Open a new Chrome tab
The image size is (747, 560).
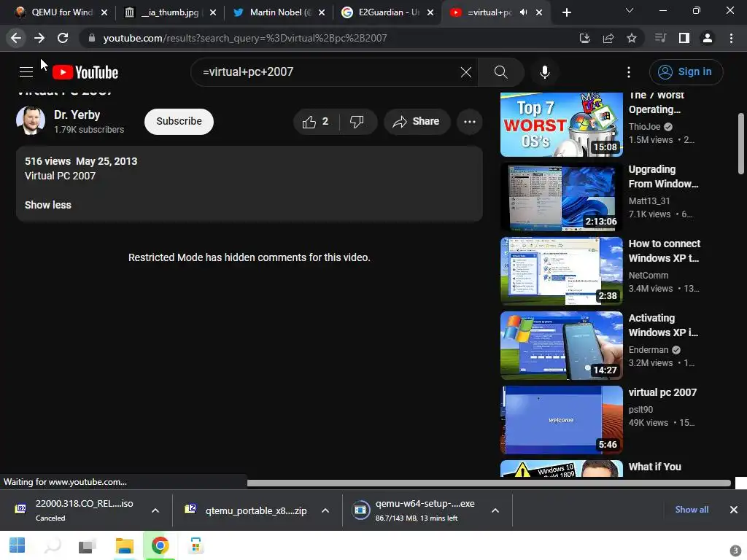[x=566, y=12]
